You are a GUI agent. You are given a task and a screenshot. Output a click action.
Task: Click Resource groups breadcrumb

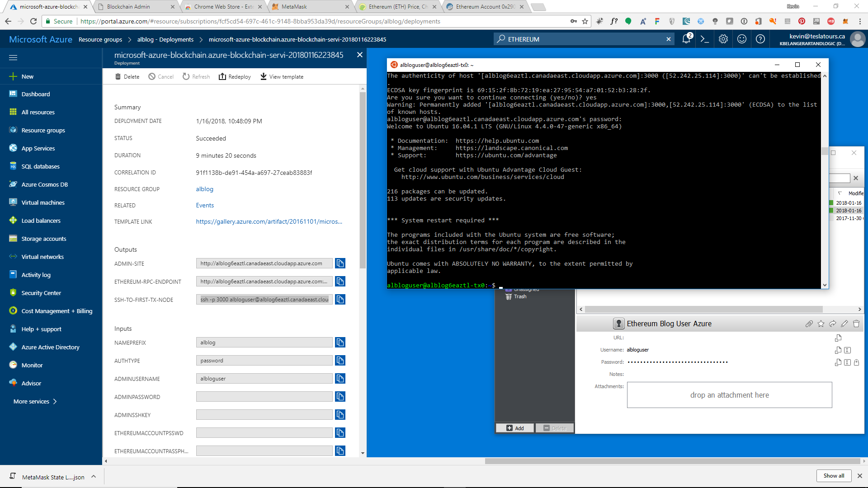(x=100, y=39)
